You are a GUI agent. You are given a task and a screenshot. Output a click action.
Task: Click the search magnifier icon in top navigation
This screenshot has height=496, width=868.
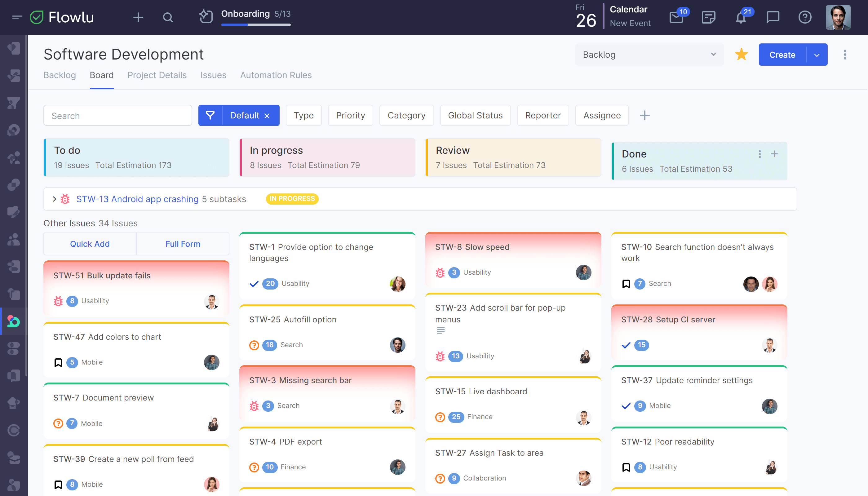(168, 17)
